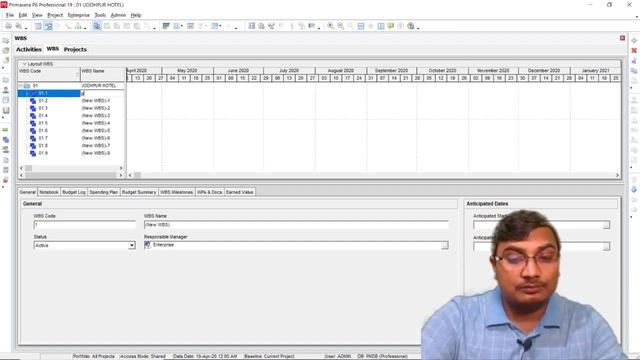Collapse the 01 JODHPUR HOTEL tree node
Image resolution: width=640 pixels, height=360 pixels.
(x=21, y=86)
